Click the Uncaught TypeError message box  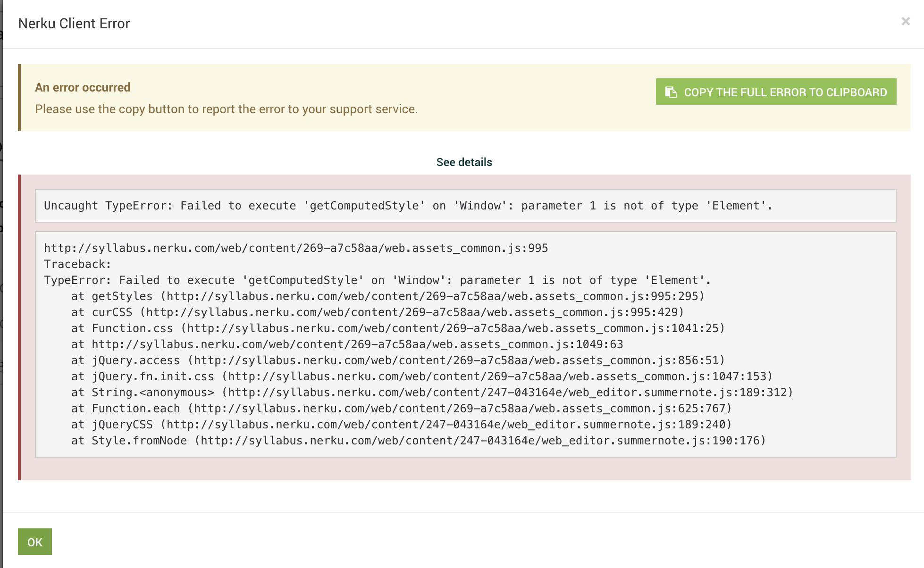tap(408, 206)
